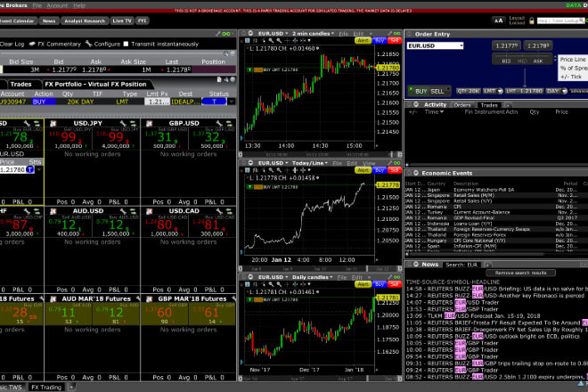
Task: Click the Layout Locked padlock icon
Action: pyautogui.click(x=531, y=21)
